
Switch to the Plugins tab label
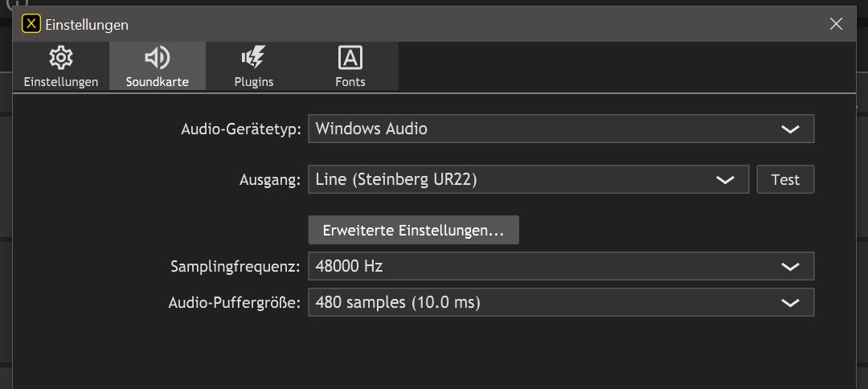253,82
